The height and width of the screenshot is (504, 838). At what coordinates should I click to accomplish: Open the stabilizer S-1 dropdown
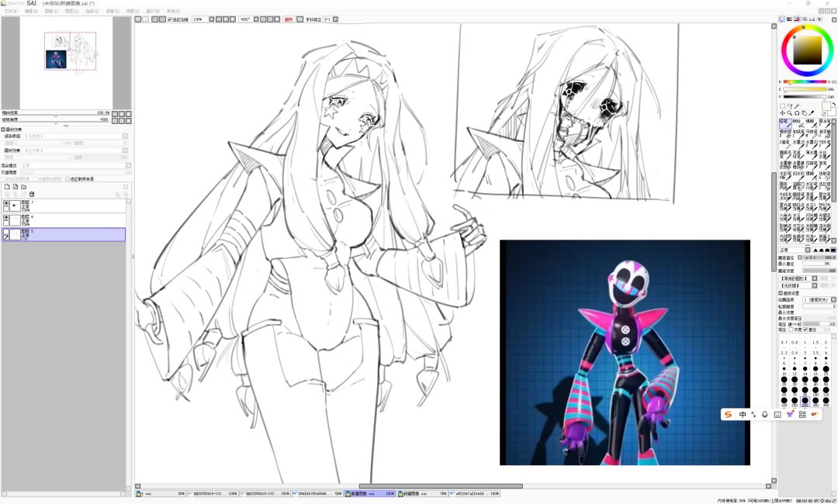335,19
